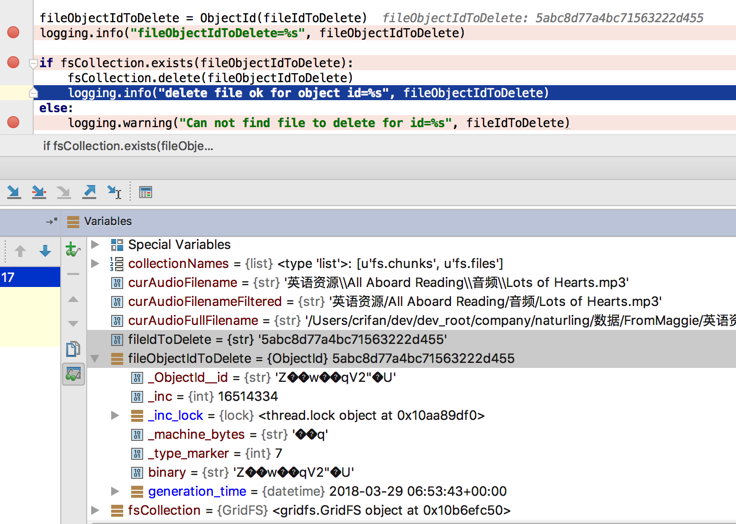
Task: Collapse the fileObjectIdToDelete node
Action: tap(95, 359)
